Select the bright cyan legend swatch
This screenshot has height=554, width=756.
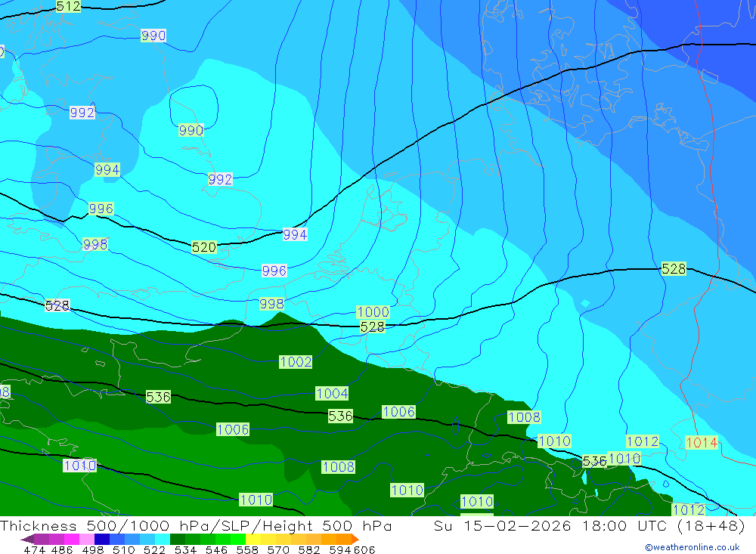pyautogui.click(x=162, y=539)
